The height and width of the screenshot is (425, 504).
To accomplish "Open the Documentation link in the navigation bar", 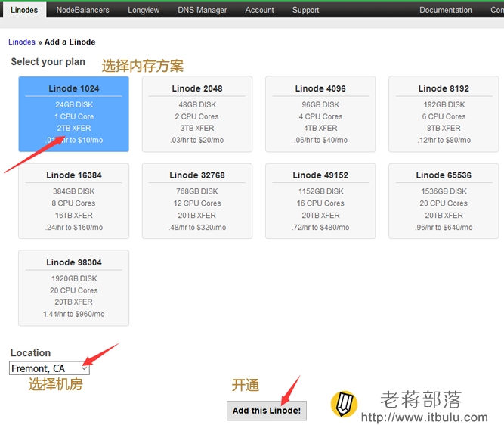I will point(446,10).
